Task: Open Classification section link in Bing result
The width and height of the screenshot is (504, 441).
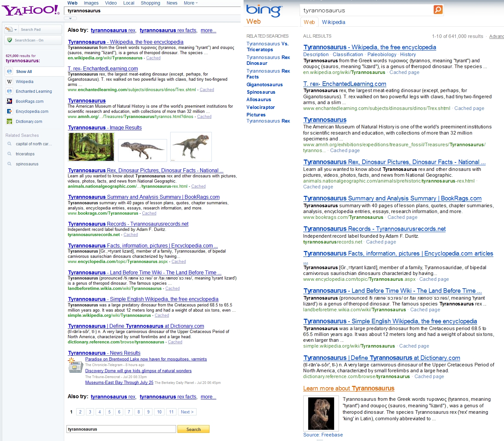Action: pos(348,54)
